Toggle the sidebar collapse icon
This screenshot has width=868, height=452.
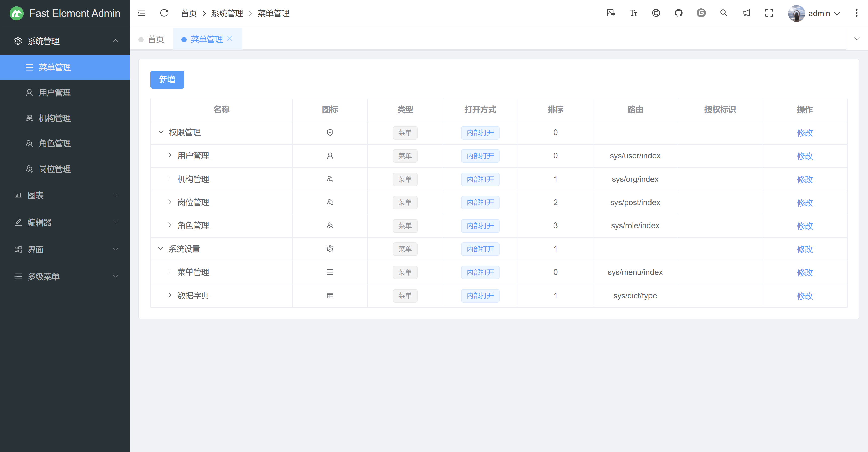coord(141,13)
